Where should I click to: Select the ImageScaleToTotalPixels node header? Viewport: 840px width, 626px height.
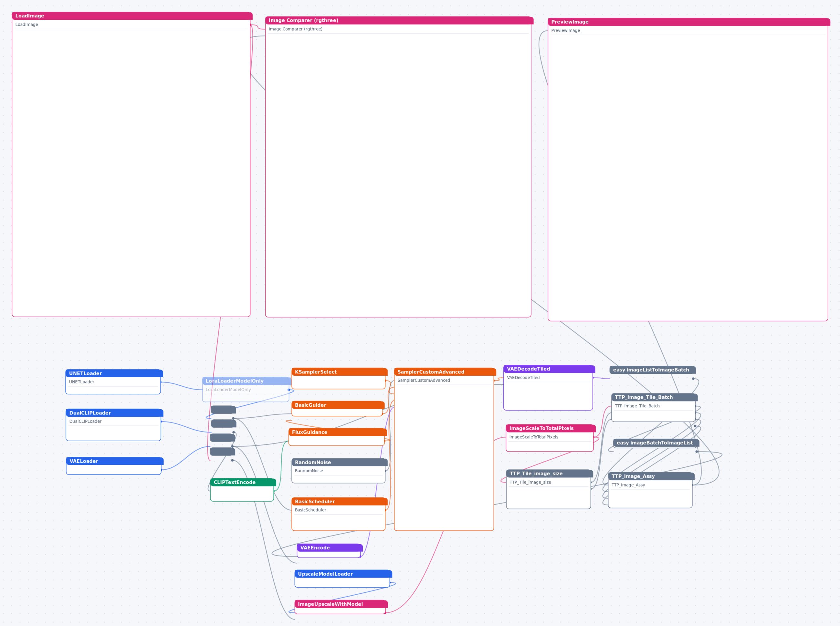[551, 428]
